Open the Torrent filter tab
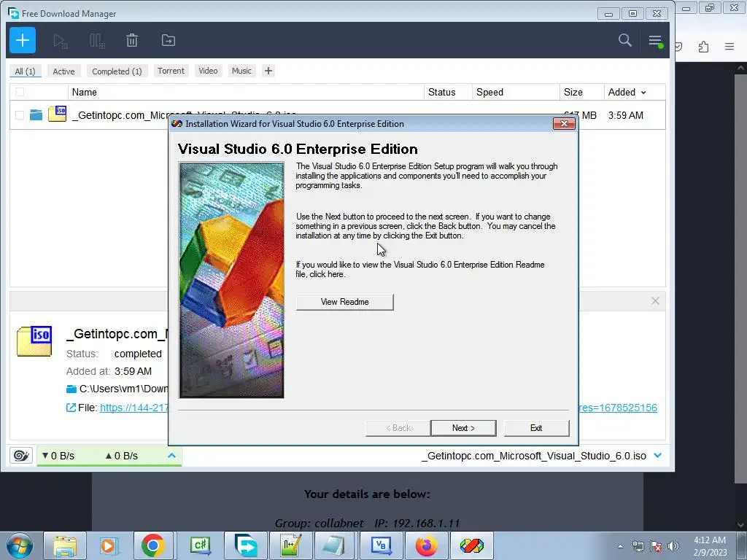The height and width of the screenshot is (560, 747). 171,71
